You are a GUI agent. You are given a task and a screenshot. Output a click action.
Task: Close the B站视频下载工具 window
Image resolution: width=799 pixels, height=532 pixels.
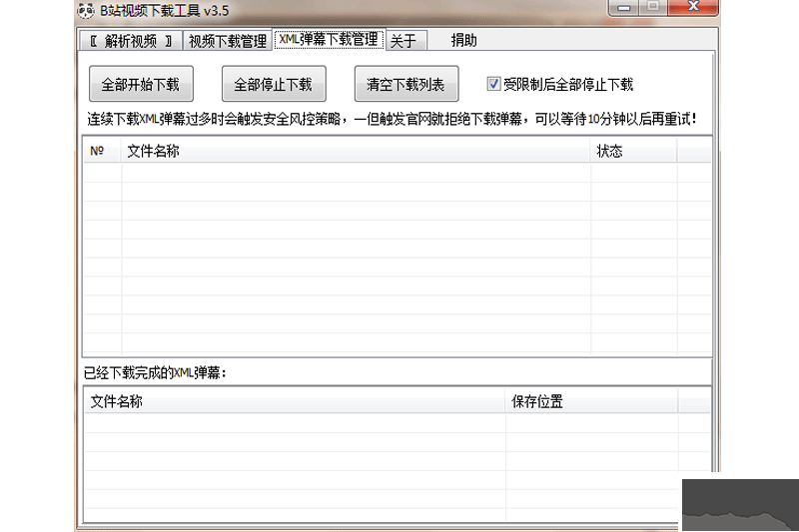click(693, 7)
